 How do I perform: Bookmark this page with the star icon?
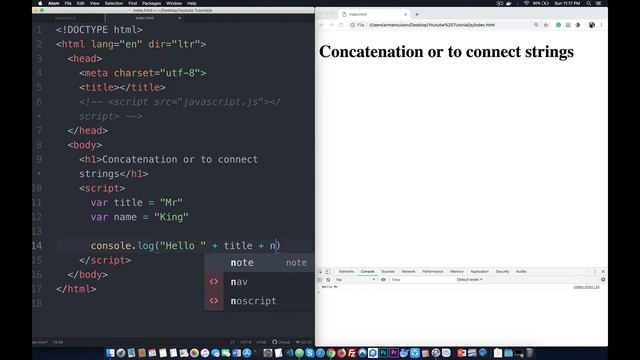(546, 25)
